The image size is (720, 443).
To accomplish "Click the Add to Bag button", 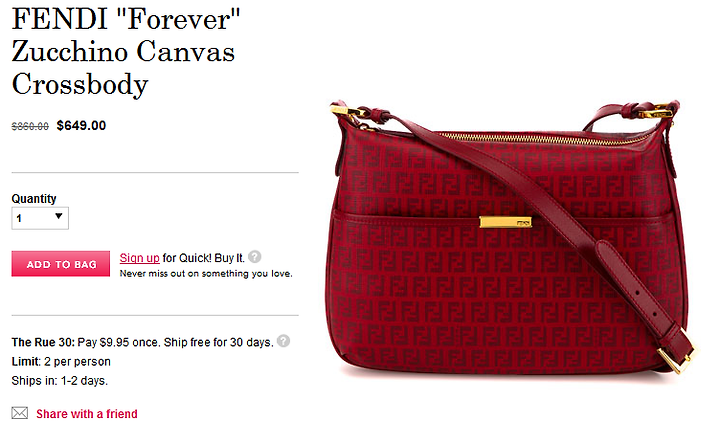I will pyautogui.click(x=61, y=264).
